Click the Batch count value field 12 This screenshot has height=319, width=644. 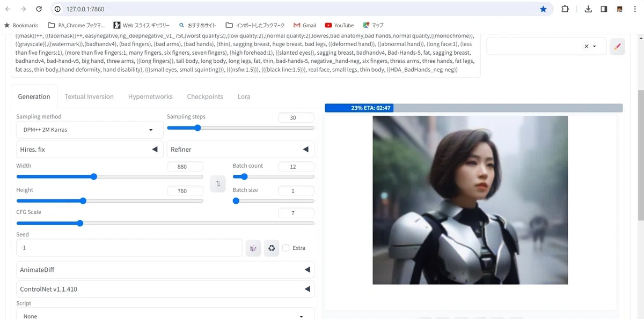click(296, 167)
